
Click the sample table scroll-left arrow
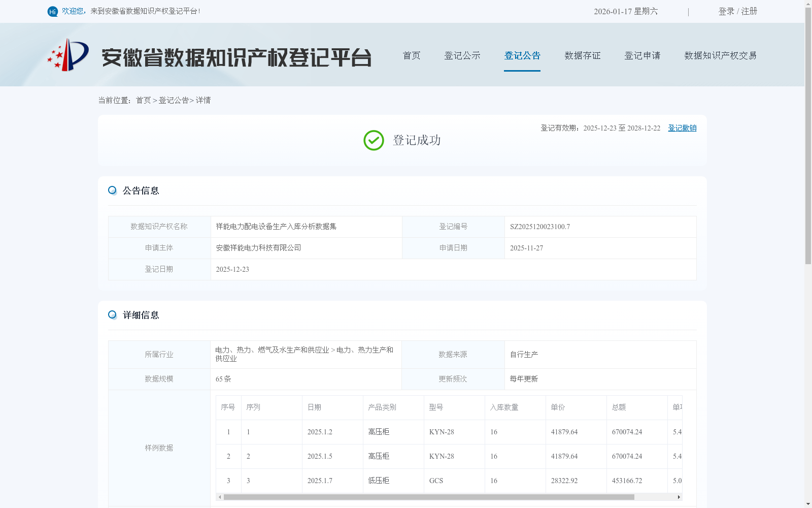tap(219, 497)
